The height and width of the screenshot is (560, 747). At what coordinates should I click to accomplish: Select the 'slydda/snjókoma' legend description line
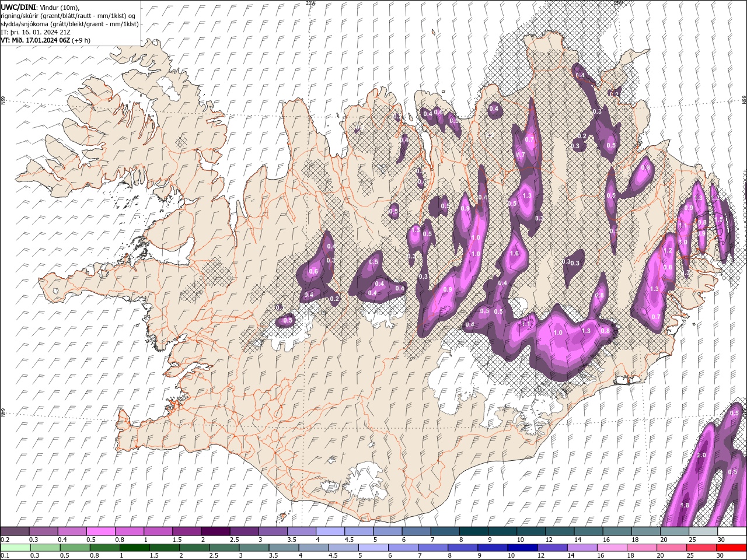(69, 24)
